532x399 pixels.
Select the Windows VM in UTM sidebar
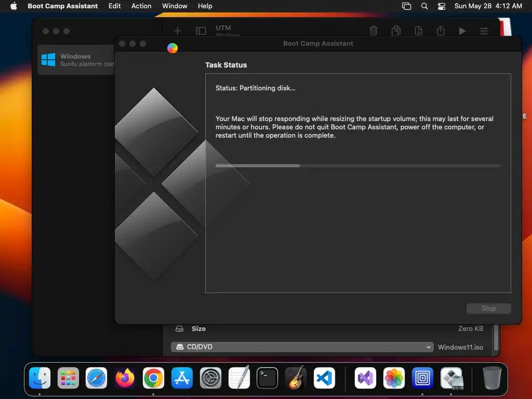click(76, 60)
